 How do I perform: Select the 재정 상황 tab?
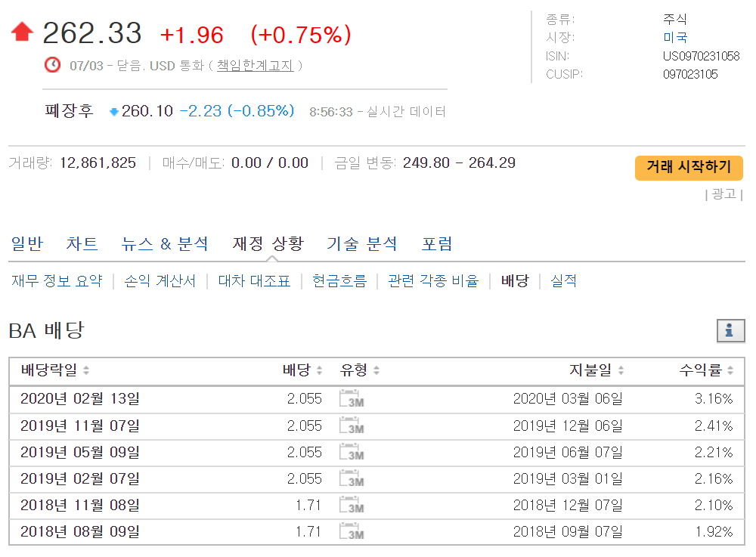coord(268,243)
